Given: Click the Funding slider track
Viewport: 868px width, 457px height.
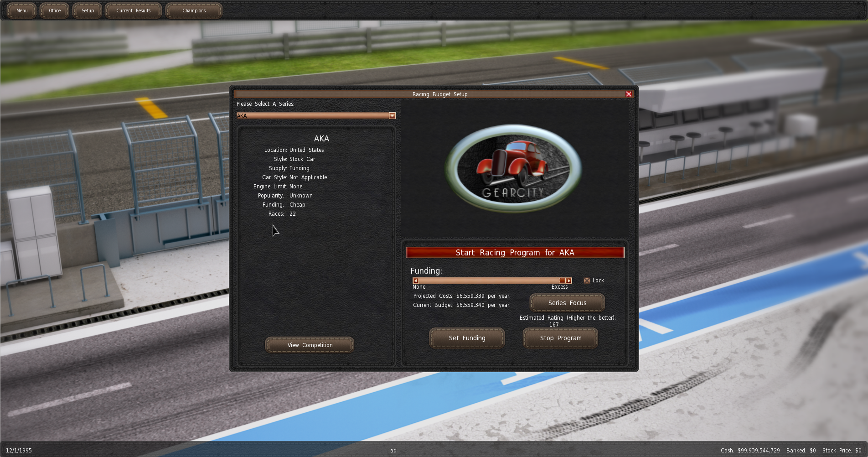Looking at the screenshot, I should coord(488,281).
